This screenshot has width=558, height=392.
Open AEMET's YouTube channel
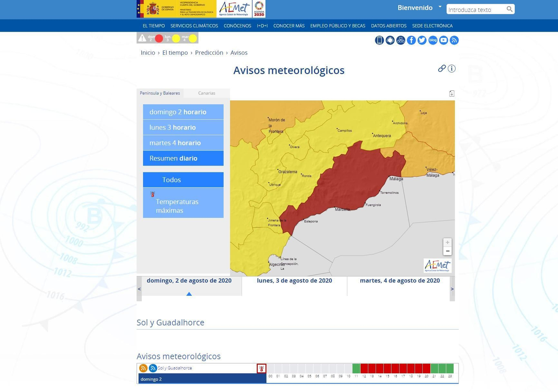click(443, 40)
